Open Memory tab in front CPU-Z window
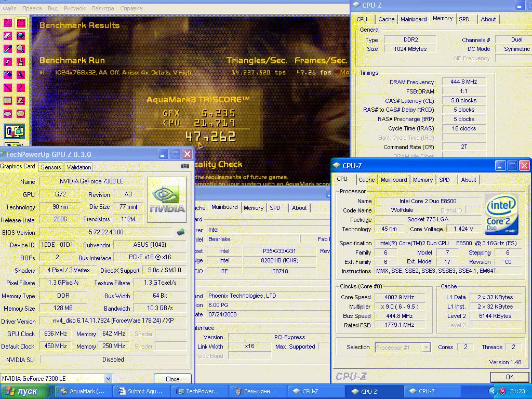This screenshot has height=399, width=532. [423, 180]
